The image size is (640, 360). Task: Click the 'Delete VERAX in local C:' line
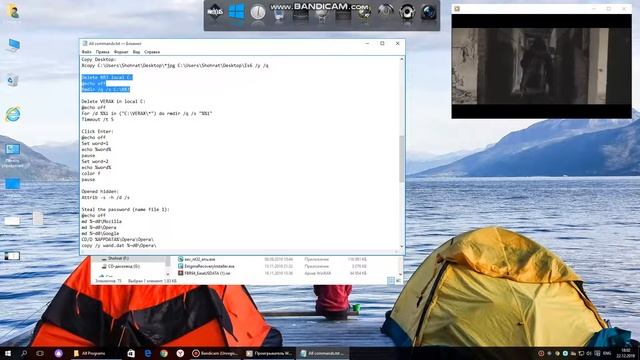click(x=113, y=101)
